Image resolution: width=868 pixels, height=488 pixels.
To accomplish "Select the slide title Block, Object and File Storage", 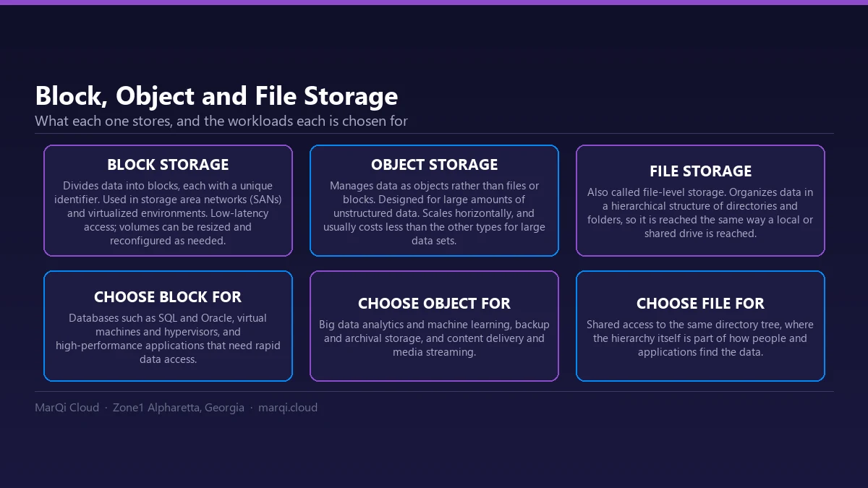I will click(216, 96).
